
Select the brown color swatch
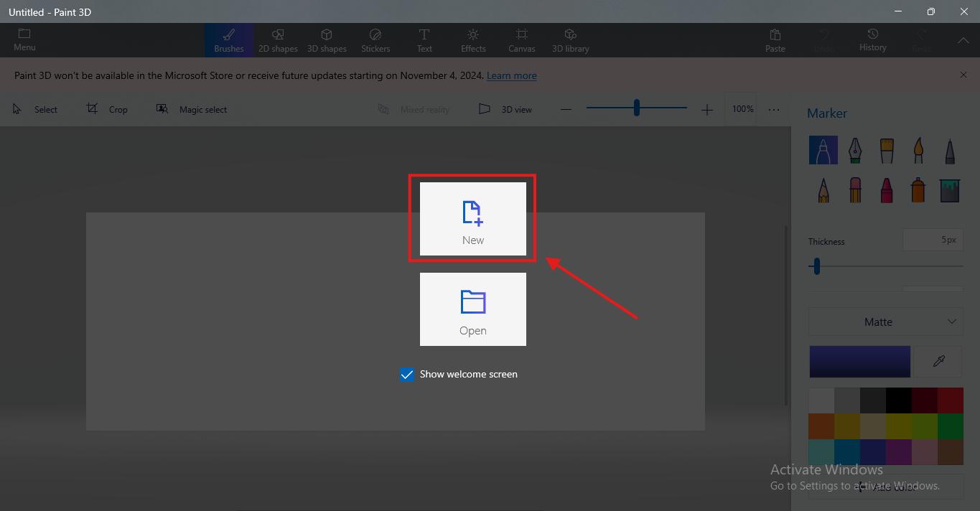click(x=950, y=452)
